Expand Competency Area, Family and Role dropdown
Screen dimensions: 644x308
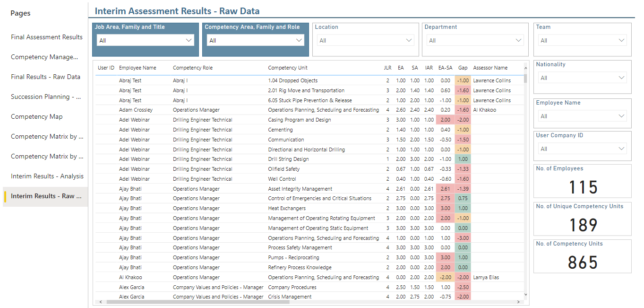tap(255, 40)
